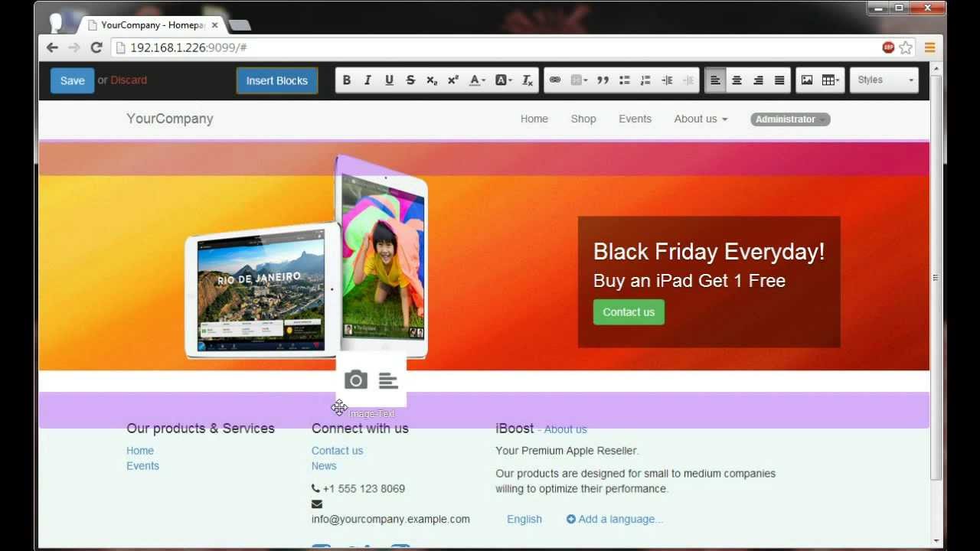Click the Save button
The image size is (980, 551).
73,80
